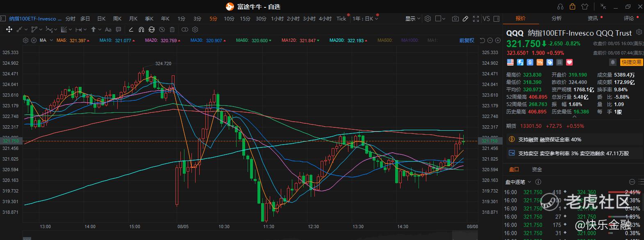The height and width of the screenshot is (240, 644).
Task: Open the 评论 comments tab
Action: pyautogui.click(x=629, y=18)
